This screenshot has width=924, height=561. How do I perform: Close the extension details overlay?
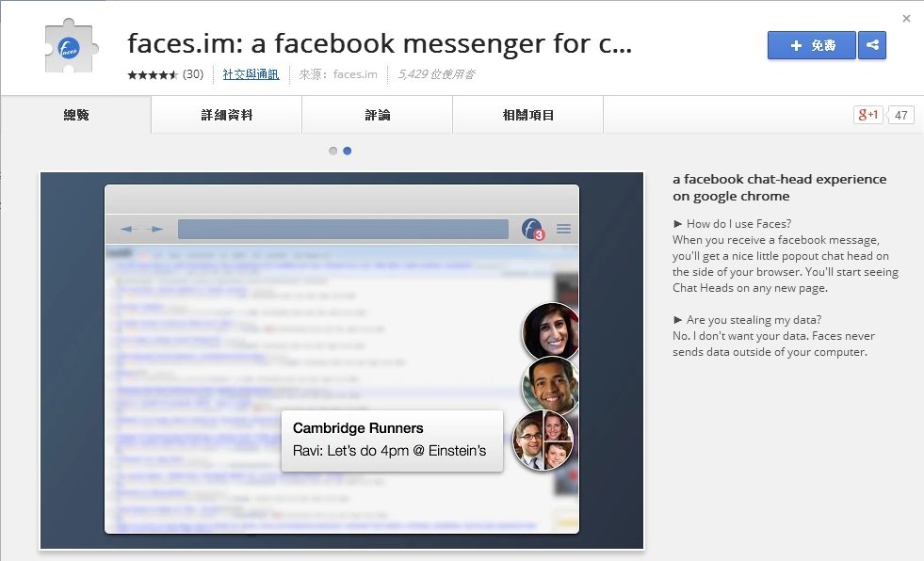coord(906,18)
